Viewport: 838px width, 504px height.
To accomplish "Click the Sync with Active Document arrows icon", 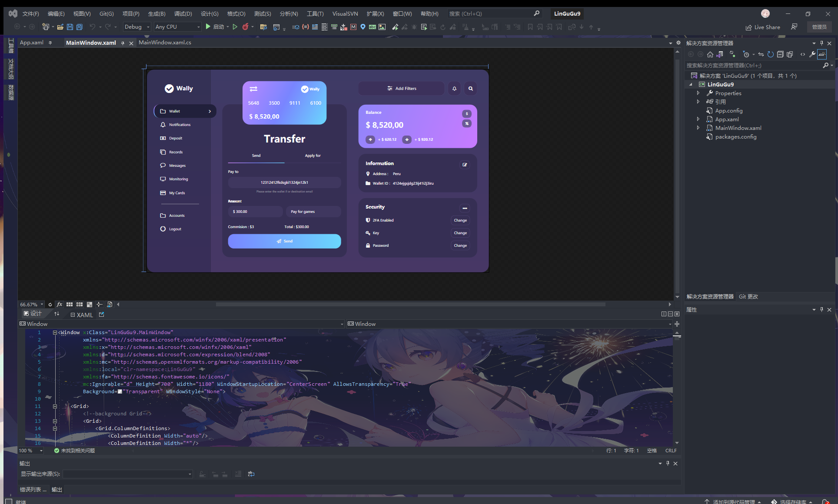I will point(761,54).
